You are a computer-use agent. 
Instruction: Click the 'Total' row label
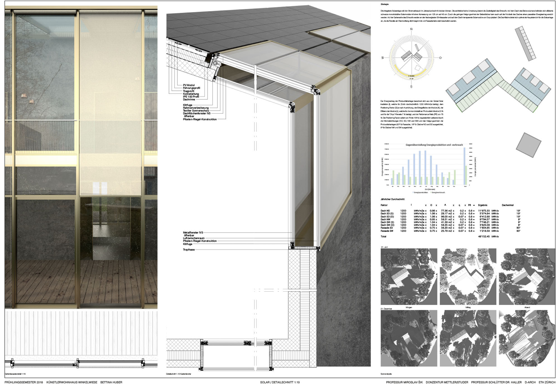tap(383, 236)
